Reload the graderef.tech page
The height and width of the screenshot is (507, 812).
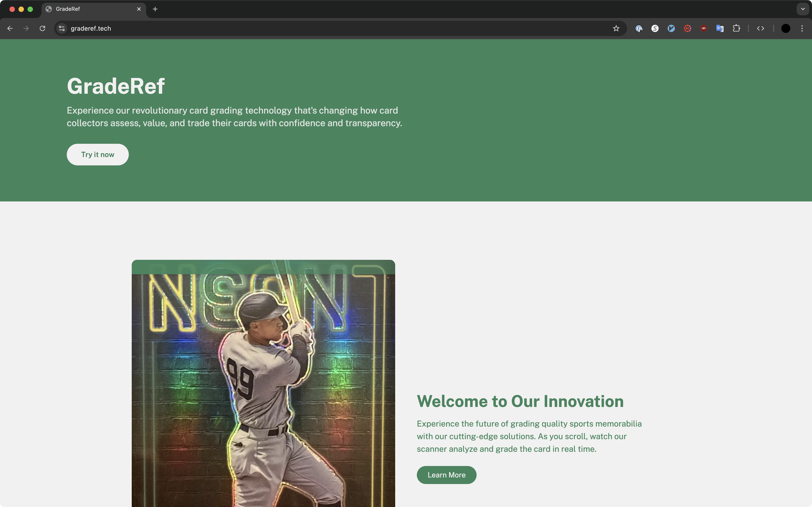coord(42,28)
